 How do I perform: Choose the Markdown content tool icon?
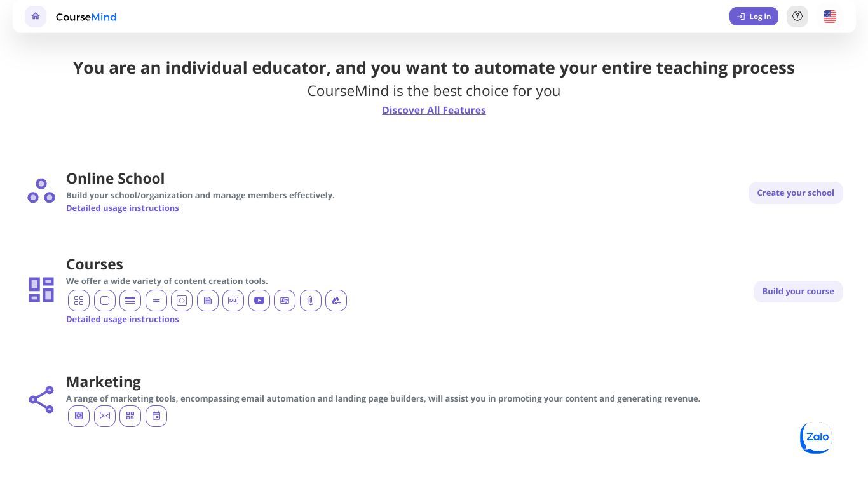233,301
